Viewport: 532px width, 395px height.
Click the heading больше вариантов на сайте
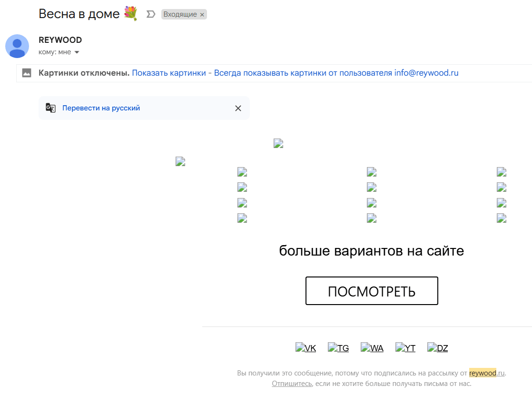point(372,251)
